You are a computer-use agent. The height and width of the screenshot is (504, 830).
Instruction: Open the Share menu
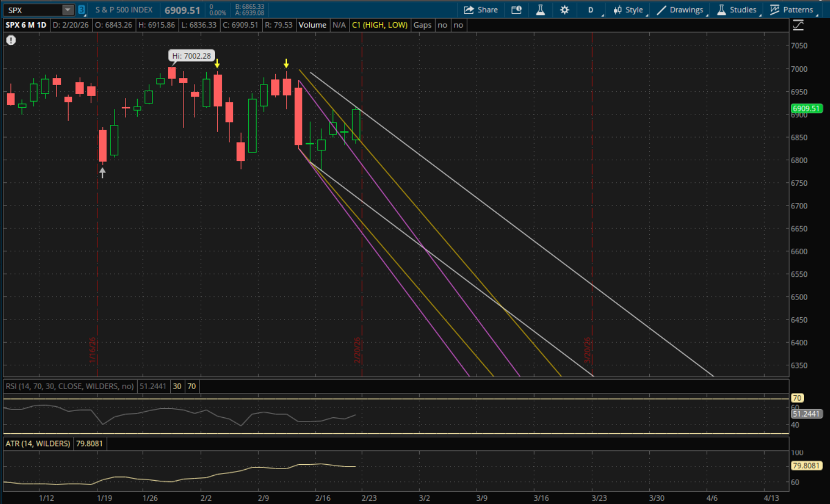[481, 10]
